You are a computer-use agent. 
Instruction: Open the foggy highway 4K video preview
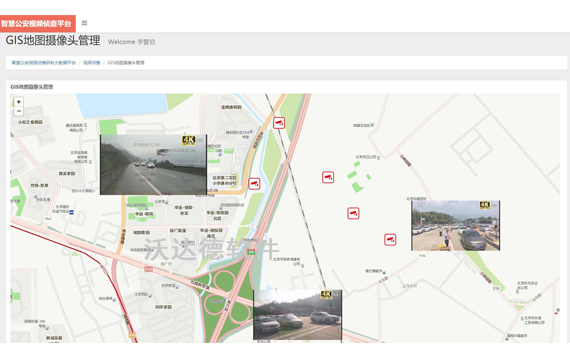click(x=153, y=165)
